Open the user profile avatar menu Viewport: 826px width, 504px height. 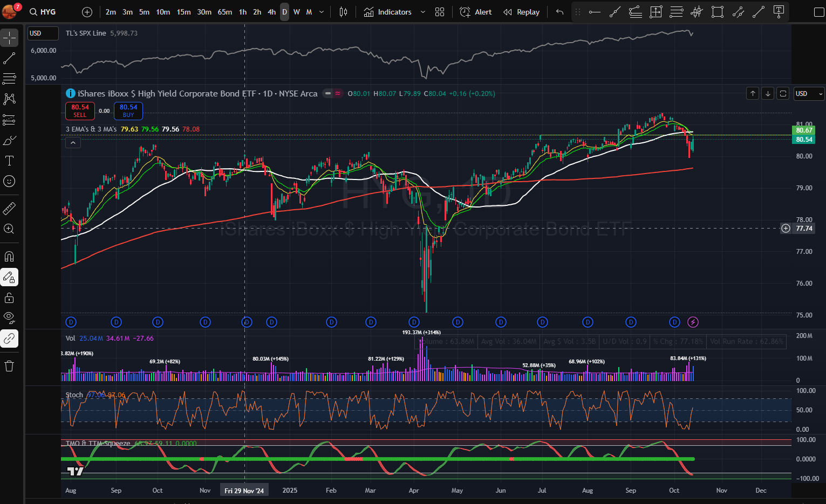pyautogui.click(x=10, y=11)
